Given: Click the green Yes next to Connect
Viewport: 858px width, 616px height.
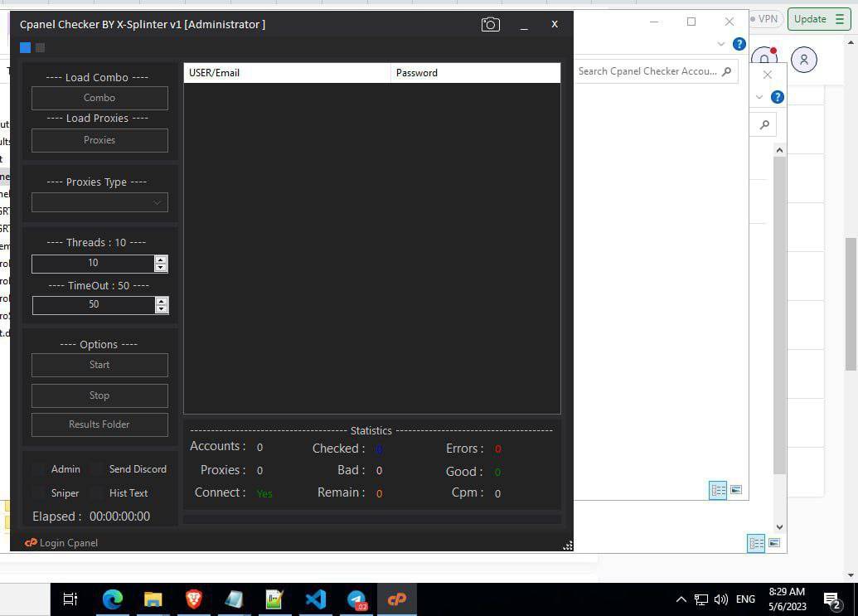Looking at the screenshot, I should [264, 493].
